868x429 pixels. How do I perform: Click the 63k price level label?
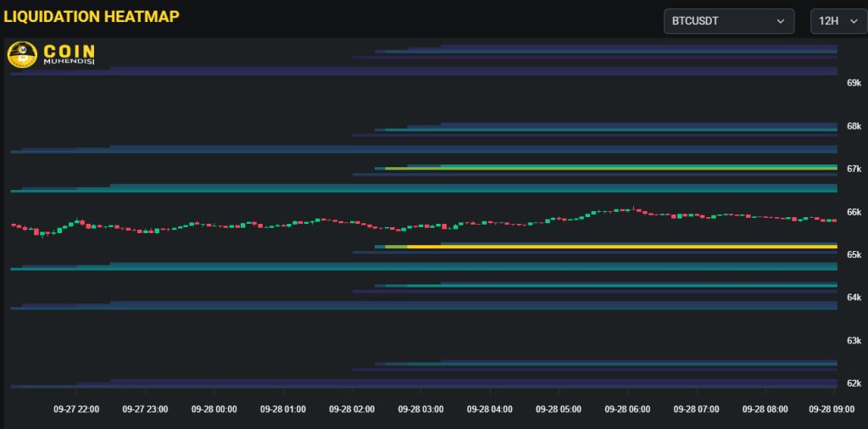(854, 341)
